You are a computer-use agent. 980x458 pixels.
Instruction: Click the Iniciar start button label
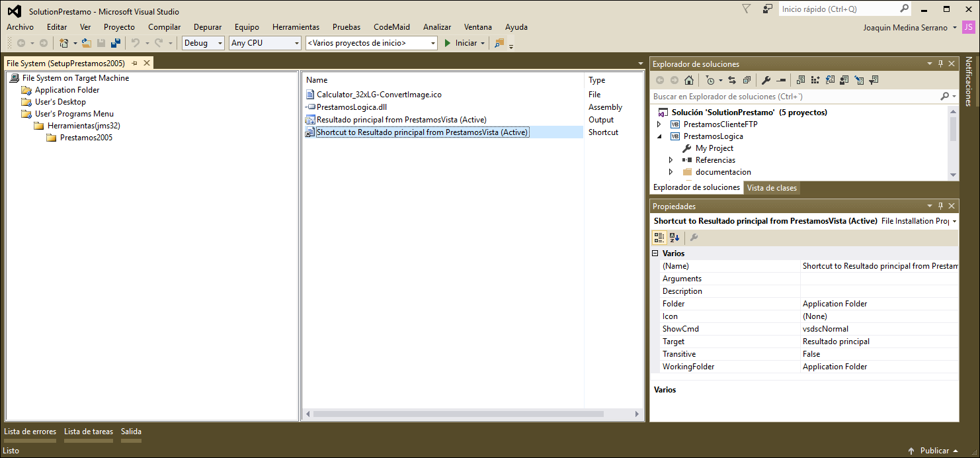tap(466, 43)
